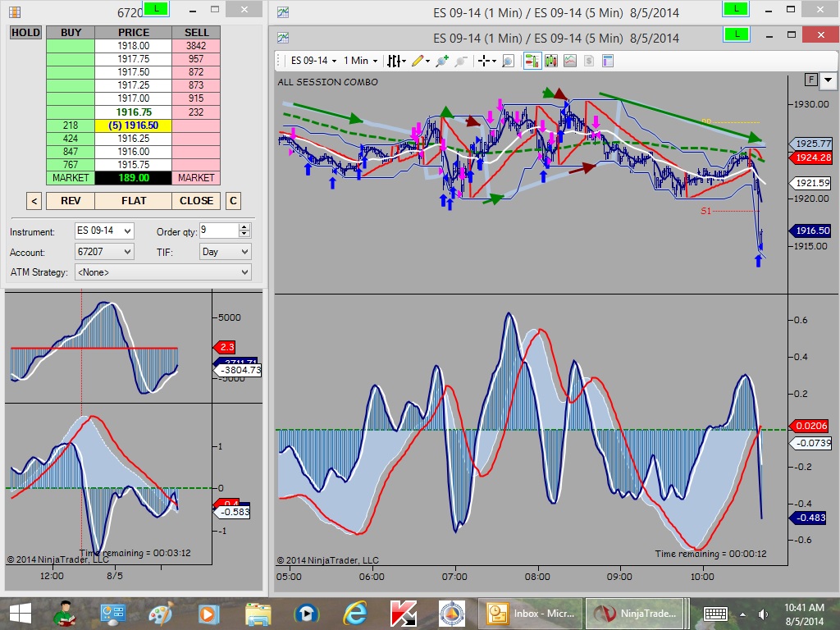Switch to Inbox - Microsoft Outlook taskbar item
The width and height of the screenshot is (840, 630).
(x=530, y=614)
